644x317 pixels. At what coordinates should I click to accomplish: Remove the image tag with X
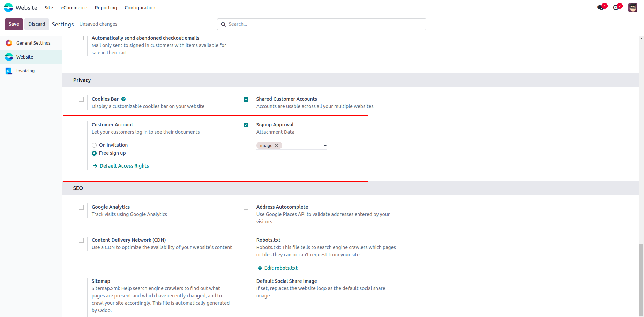[x=276, y=146]
